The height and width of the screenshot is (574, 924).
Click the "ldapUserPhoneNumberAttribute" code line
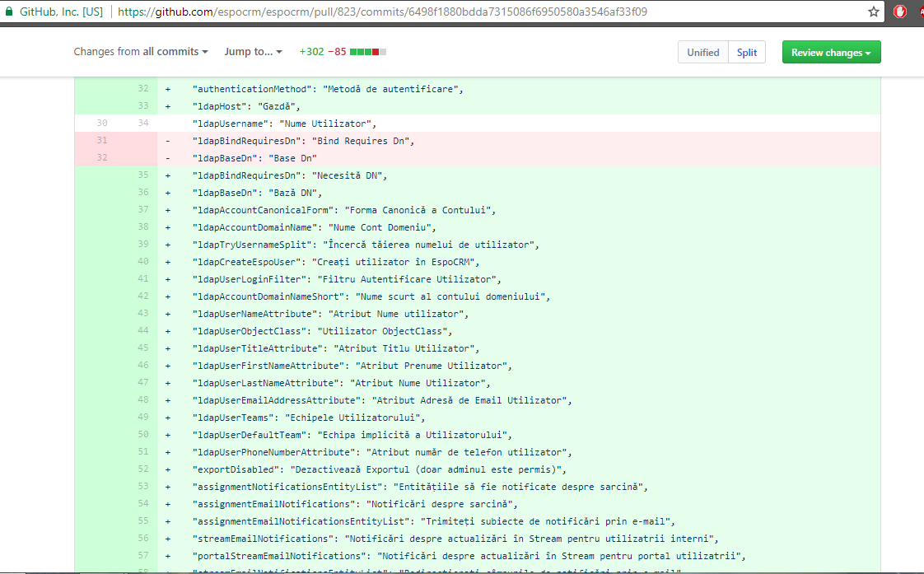click(x=382, y=452)
